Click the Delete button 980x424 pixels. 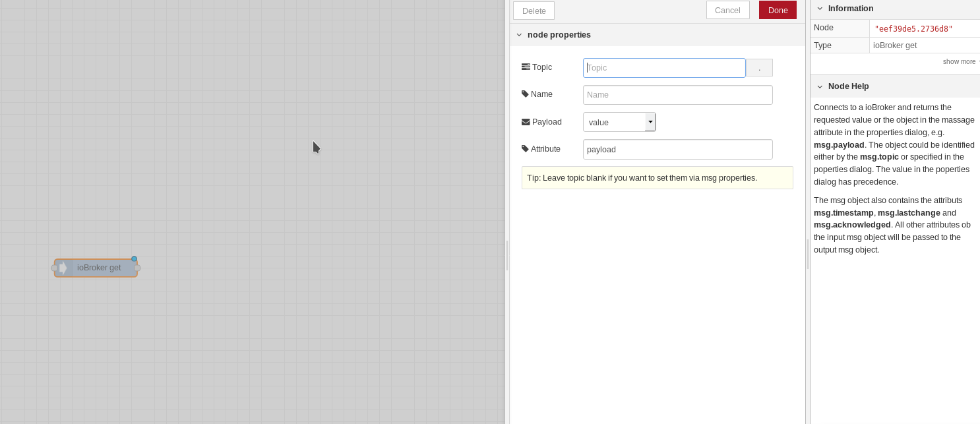tap(534, 11)
